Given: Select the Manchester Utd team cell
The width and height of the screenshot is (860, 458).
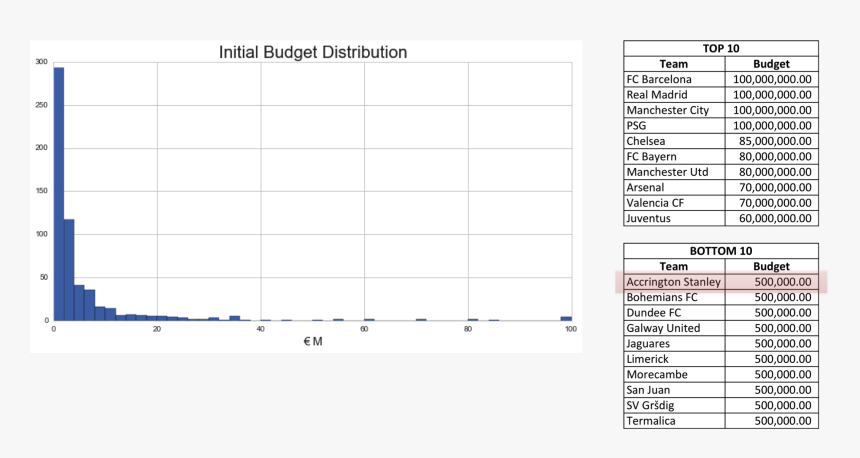Looking at the screenshot, I should [x=674, y=172].
